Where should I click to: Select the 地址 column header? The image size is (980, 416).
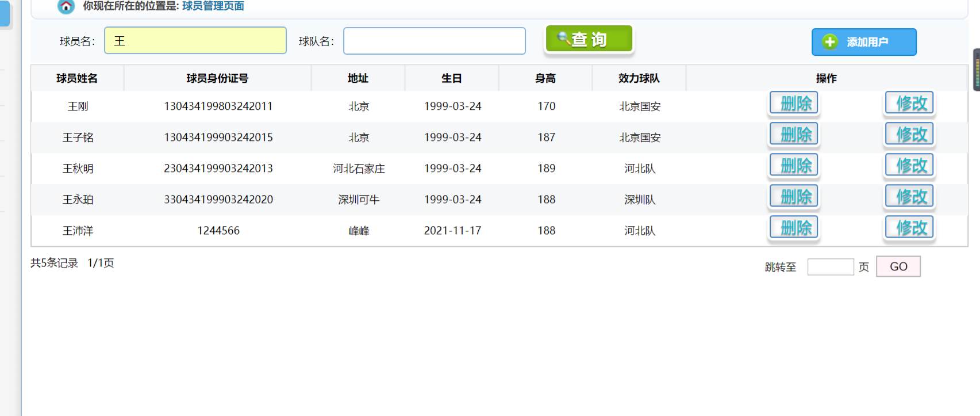point(358,78)
